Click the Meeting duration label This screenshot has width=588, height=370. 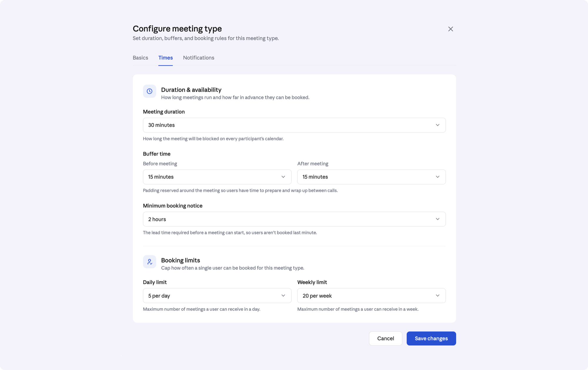click(x=164, y=112)
